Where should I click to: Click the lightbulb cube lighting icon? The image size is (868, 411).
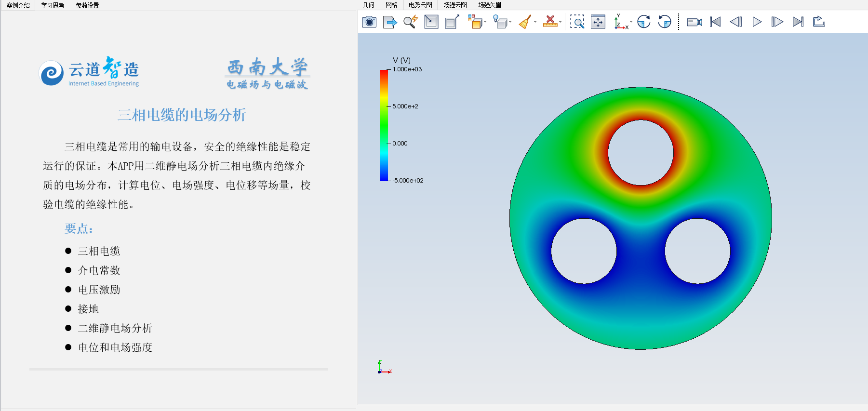(500, 22)
